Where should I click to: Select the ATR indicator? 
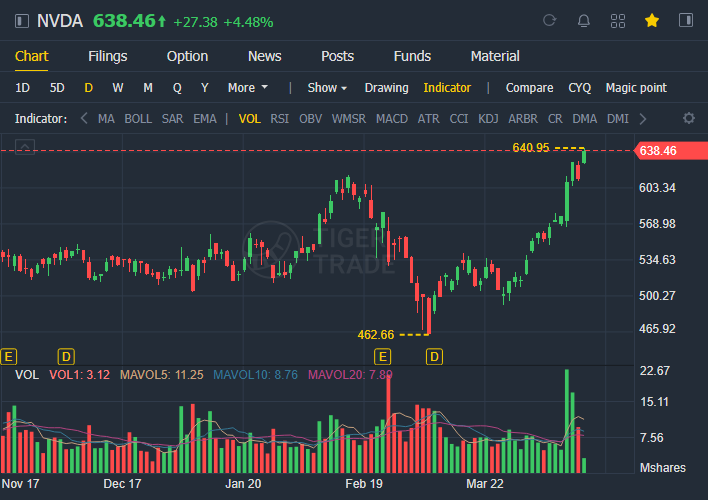pos(429,119)
